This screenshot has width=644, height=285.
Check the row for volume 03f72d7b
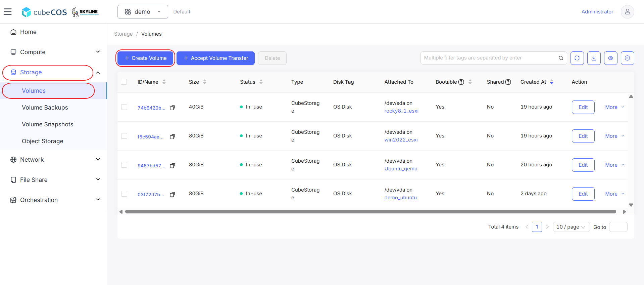[x=124, y=194]
